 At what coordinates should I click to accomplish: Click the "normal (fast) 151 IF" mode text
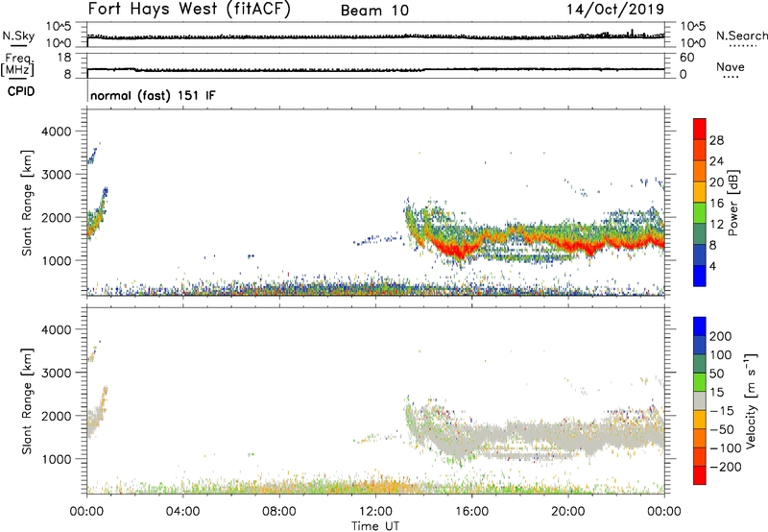[153, 95]
